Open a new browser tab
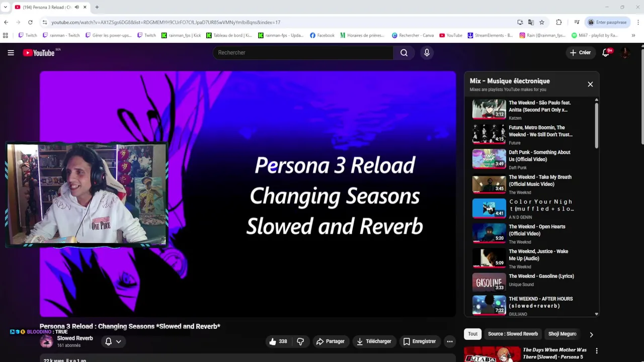 (97, 7)
